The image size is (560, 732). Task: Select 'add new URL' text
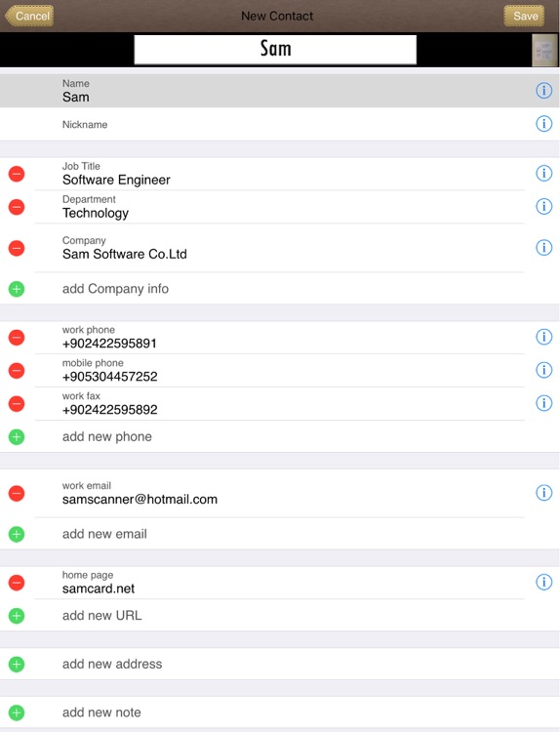pyautogui.click(x=101, y=615)
